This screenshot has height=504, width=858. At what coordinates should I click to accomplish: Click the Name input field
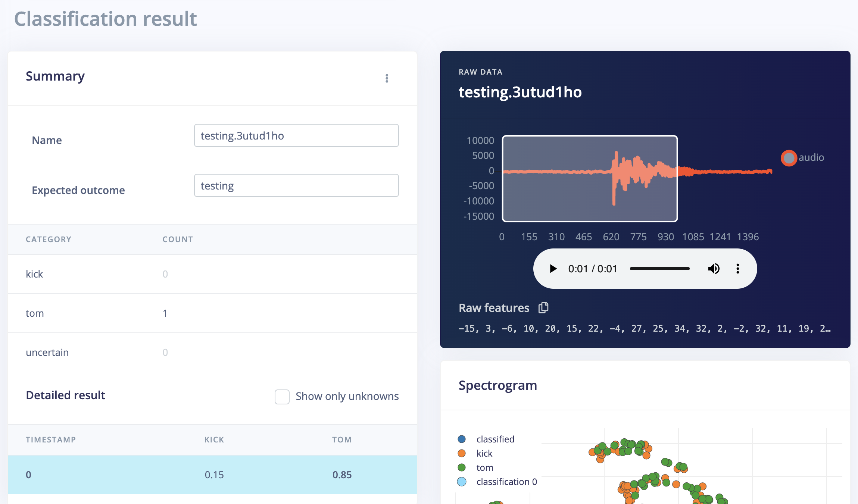pyautogui.click(x=296, y=135)
